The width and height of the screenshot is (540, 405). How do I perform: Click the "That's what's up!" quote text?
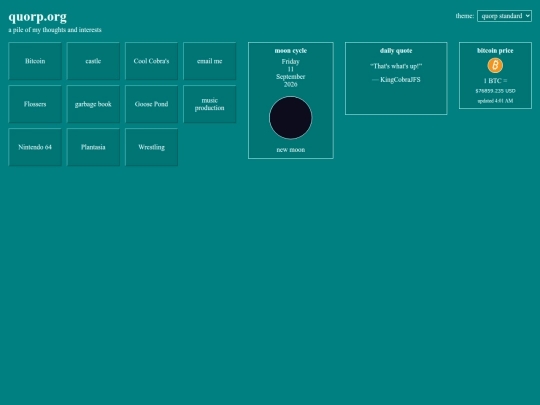[x=396, y=66]
